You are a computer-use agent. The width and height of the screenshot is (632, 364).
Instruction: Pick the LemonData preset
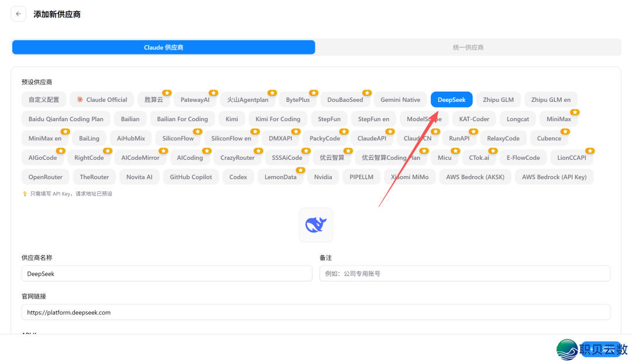pos(280,177)
